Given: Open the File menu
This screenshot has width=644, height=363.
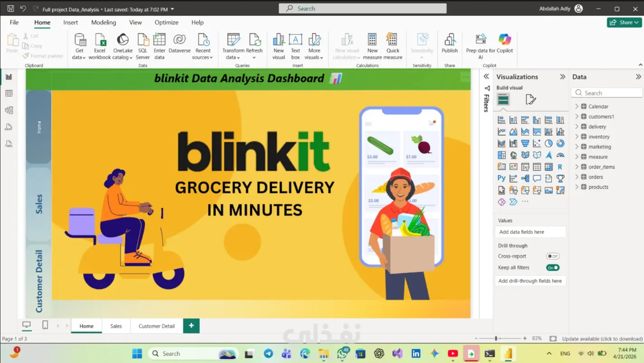Looking at the screenshot, I should coord(14,22).
